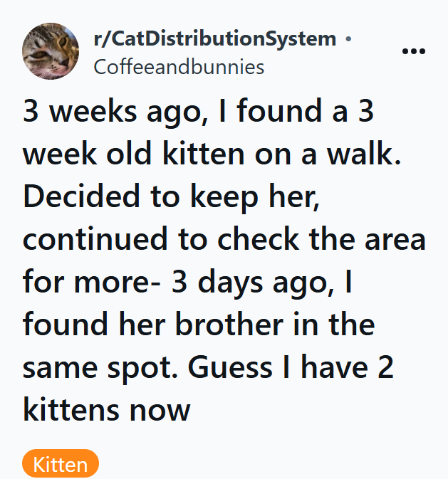Click the r/CatDistributionSystem community avatar
Screen dimensions: 448x479
point(51,51)
